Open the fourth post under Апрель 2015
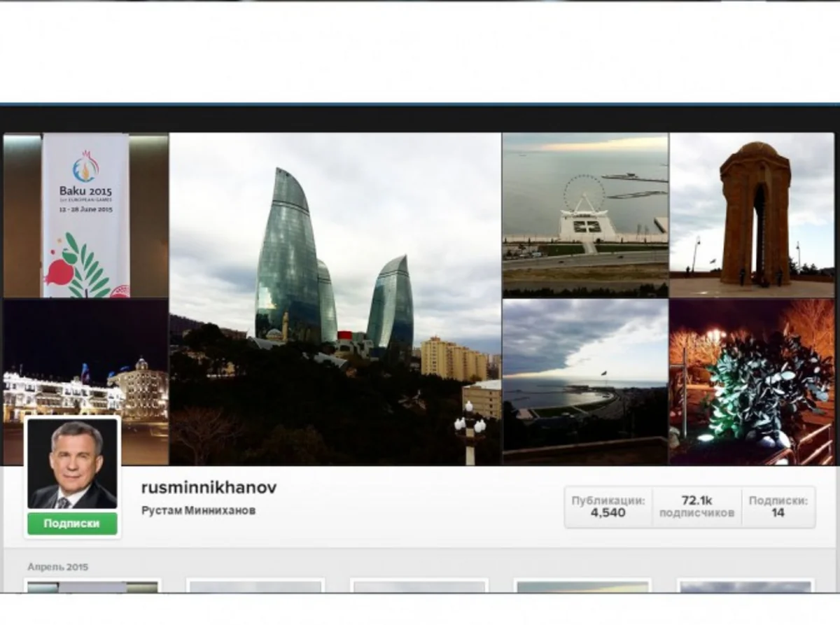840x625 pixels. click(582, 587)
